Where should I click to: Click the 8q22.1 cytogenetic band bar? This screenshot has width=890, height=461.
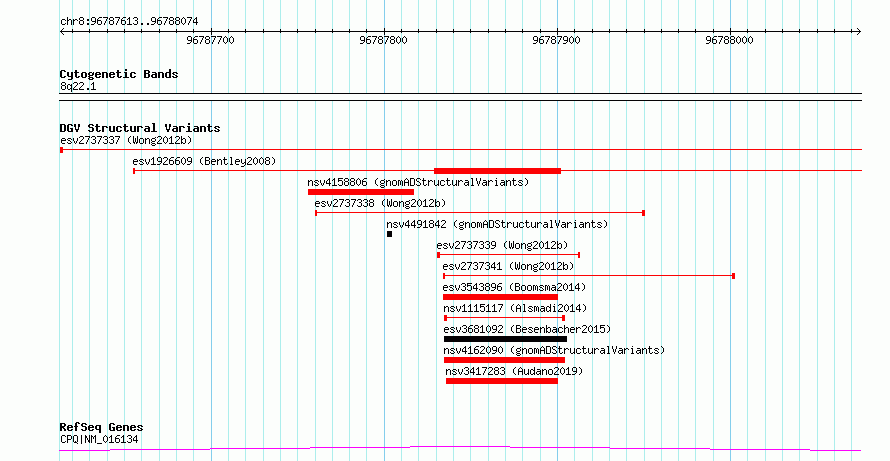460,97
